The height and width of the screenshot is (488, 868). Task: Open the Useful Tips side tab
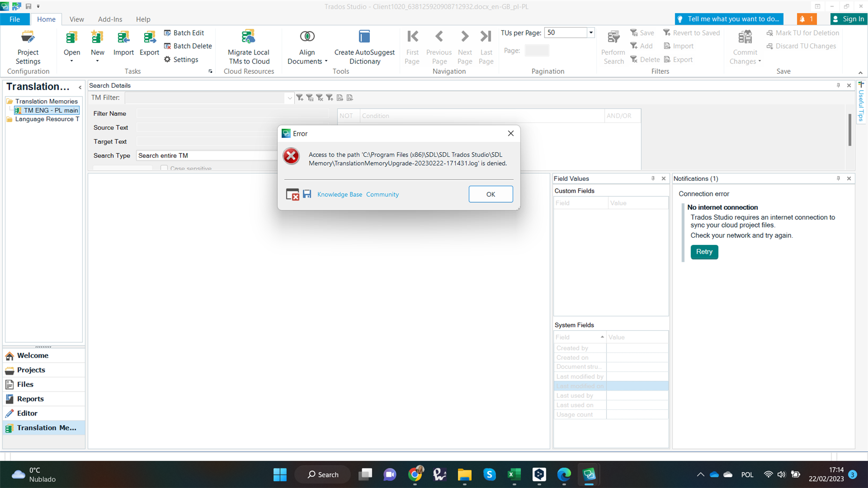(x=861, y=102)
